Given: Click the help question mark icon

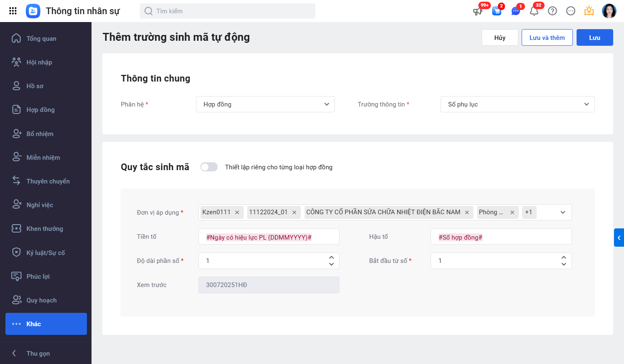Looking at the screenshot, I should tap(552, 11).
